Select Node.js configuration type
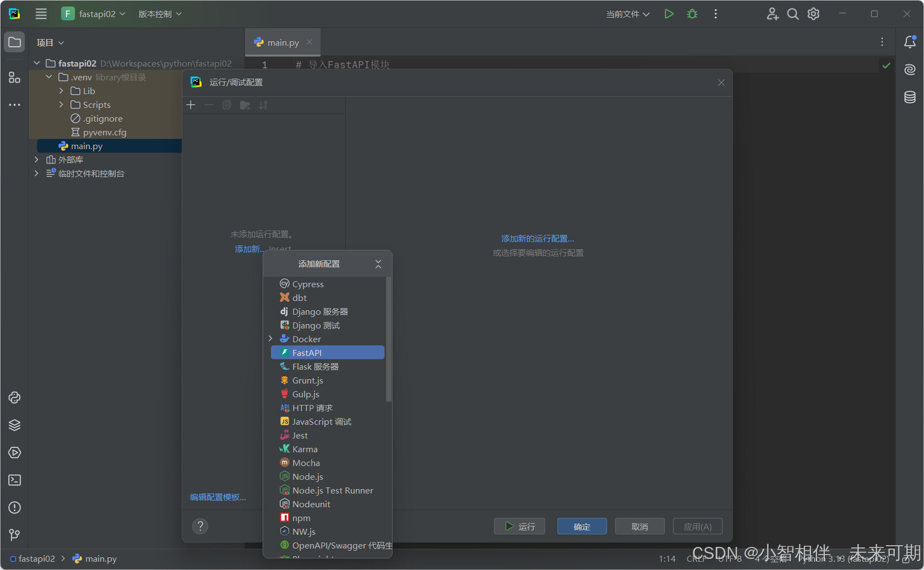The width and height of the screenshot is (924, 570). (x=328, y=476)
